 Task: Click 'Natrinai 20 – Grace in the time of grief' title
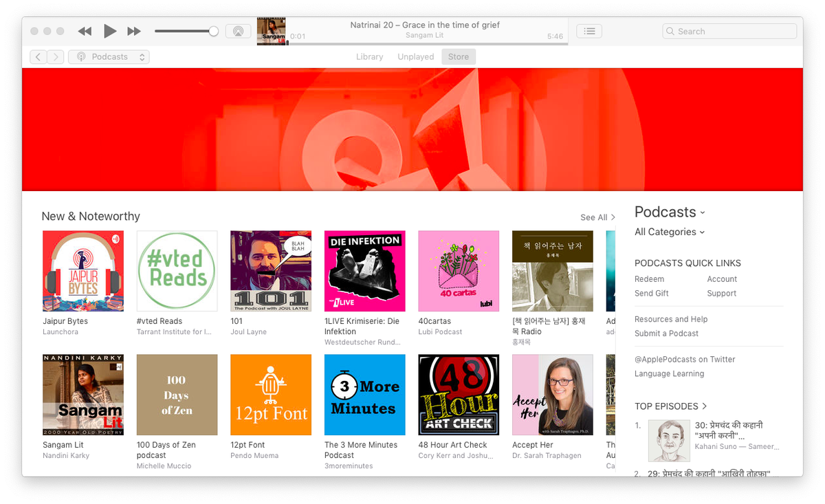pyautogui.click(x=425, y=25)
